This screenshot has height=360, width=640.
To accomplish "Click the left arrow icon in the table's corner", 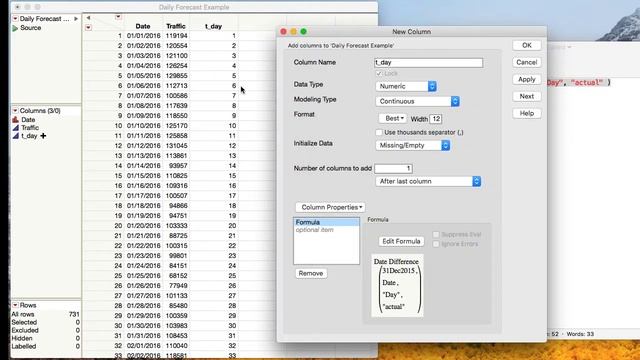I will [88, 18].
